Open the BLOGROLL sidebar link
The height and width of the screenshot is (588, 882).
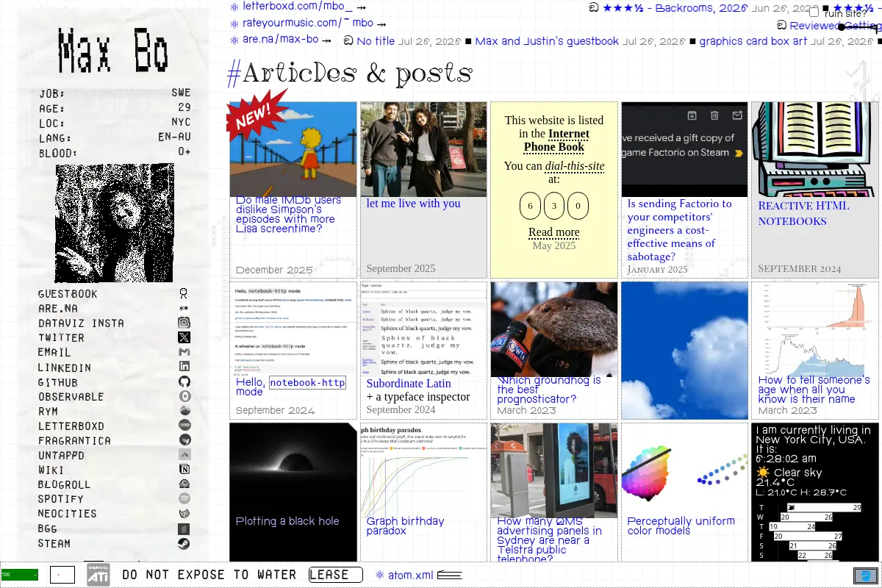click(x=65, y=484)
